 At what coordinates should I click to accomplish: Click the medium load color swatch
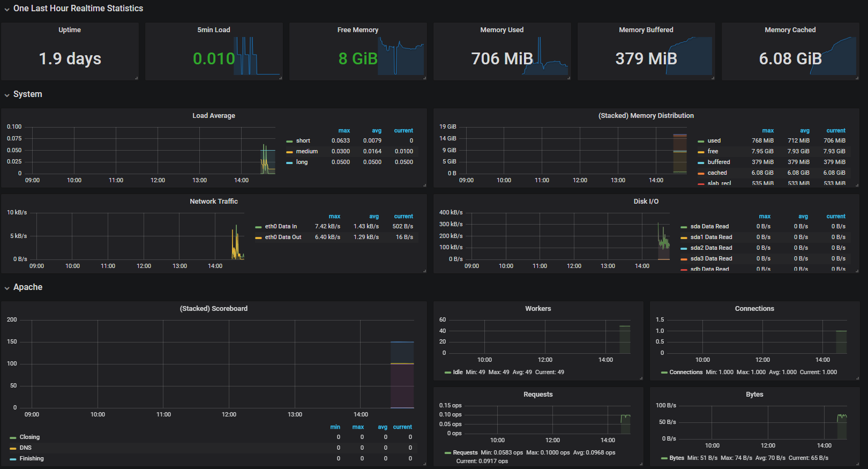click(289, 152)
